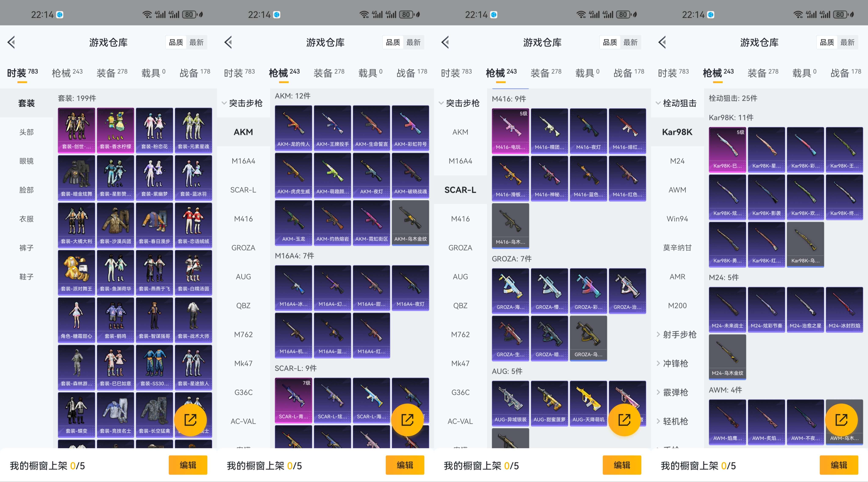
Task: Collapse the 栓动狙击 weapon group
Action: (x=677, y=103)
